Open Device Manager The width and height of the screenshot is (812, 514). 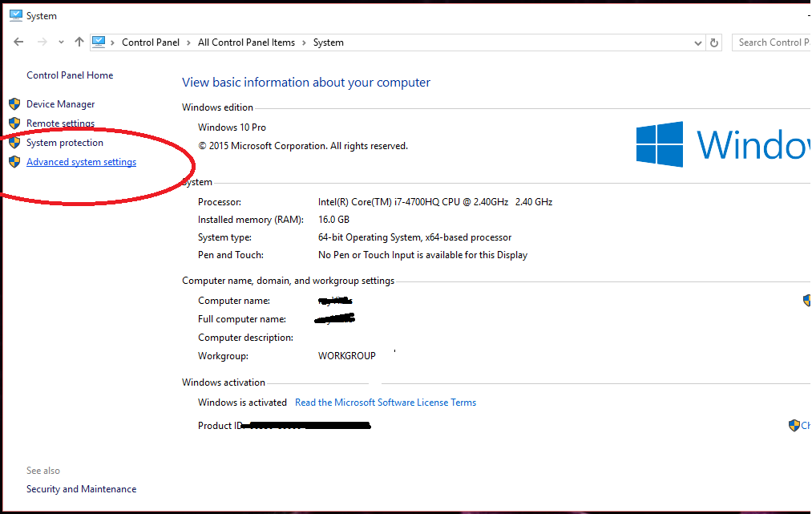(x=61, y=104)
